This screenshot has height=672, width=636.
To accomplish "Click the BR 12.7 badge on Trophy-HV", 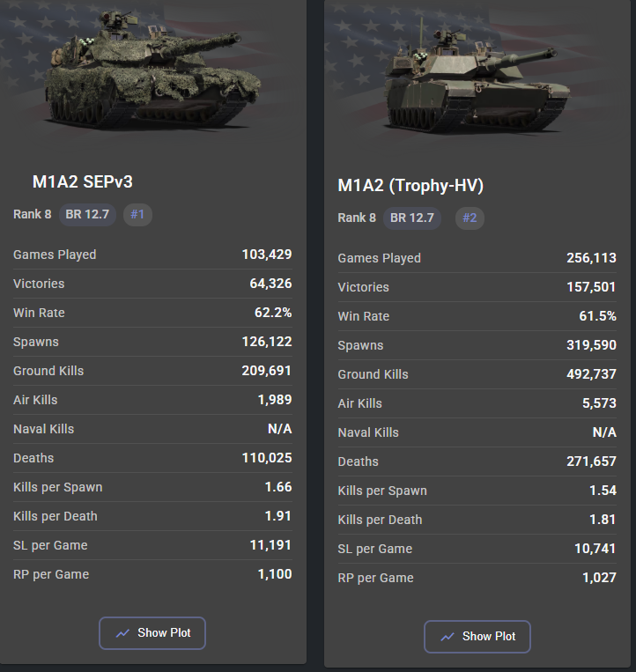I will tap(412, 218).
